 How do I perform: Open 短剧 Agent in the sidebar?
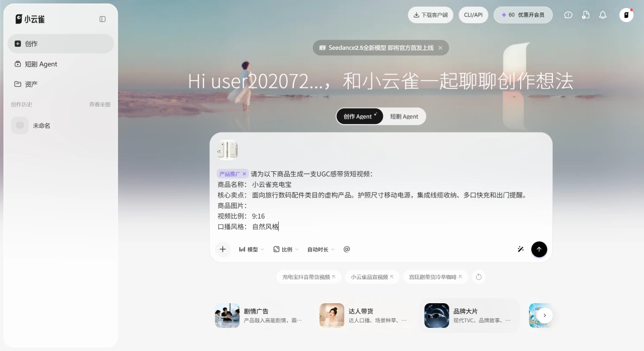click(61, 64)
